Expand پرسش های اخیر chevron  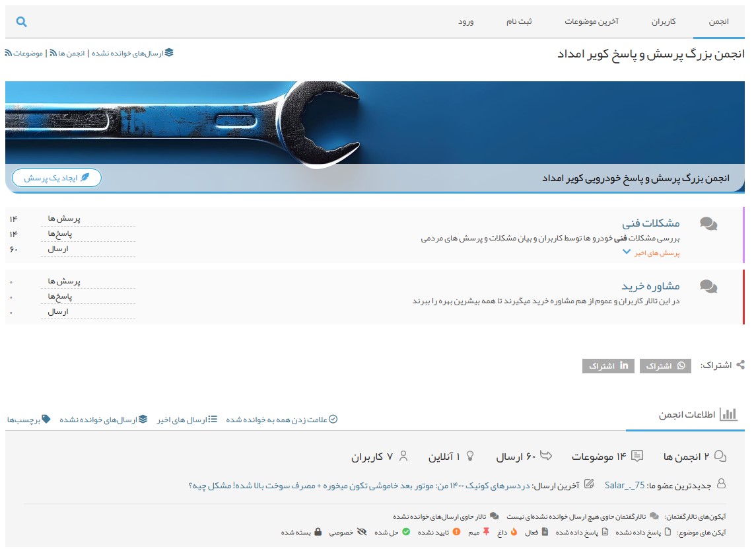[x=627, y=252]
